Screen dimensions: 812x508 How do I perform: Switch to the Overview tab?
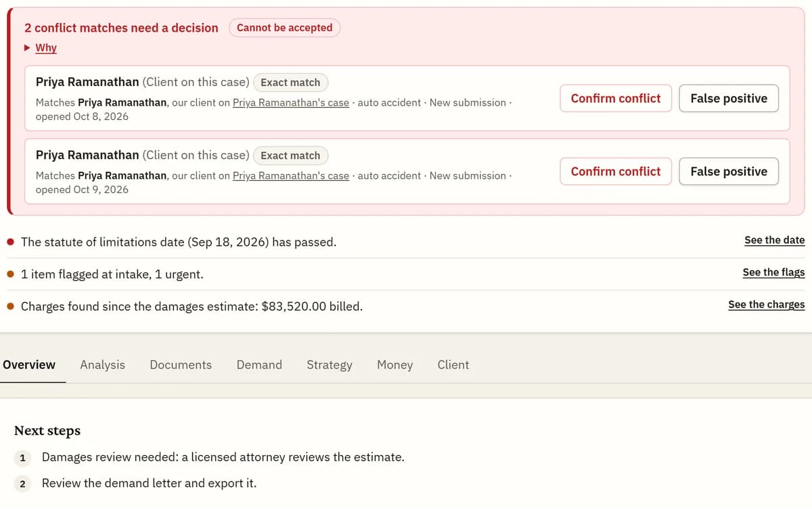(29, 364)
